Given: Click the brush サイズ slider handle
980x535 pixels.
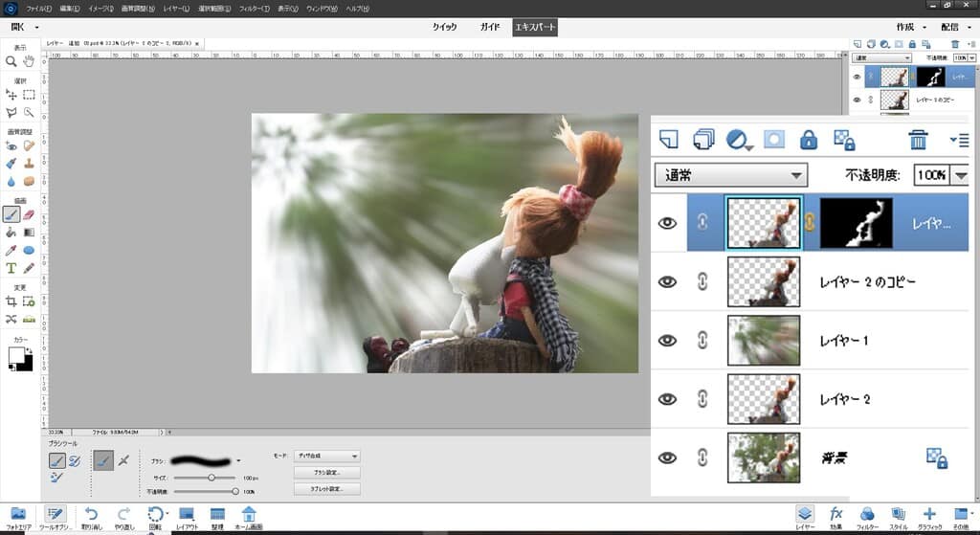Looking at the screenshot, I should (212, 476).
